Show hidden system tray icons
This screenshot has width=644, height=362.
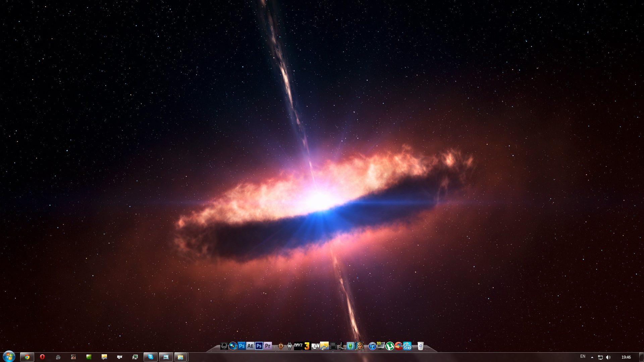point(592,357)
